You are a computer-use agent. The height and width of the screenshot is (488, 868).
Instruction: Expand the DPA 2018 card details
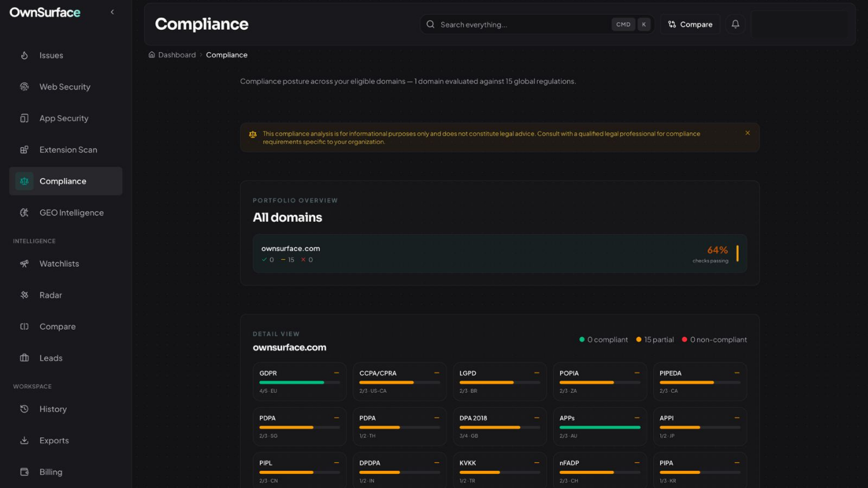tap(537, 418)
